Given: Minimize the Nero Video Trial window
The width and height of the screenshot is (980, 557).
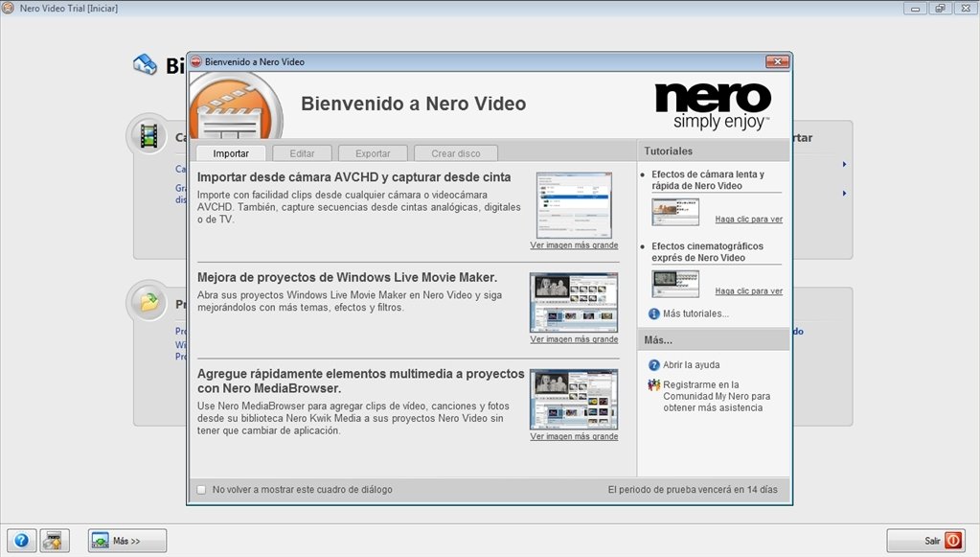Looking at the screenshot, I should point(915,8).
